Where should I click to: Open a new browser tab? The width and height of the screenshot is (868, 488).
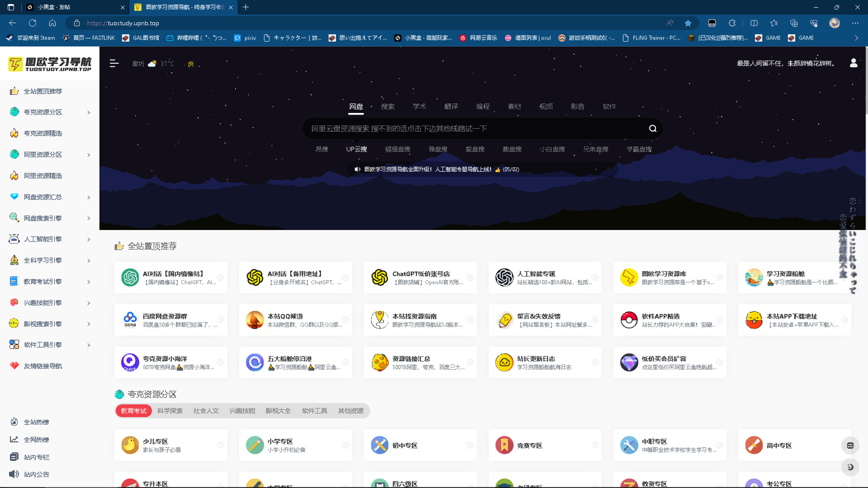246,7
